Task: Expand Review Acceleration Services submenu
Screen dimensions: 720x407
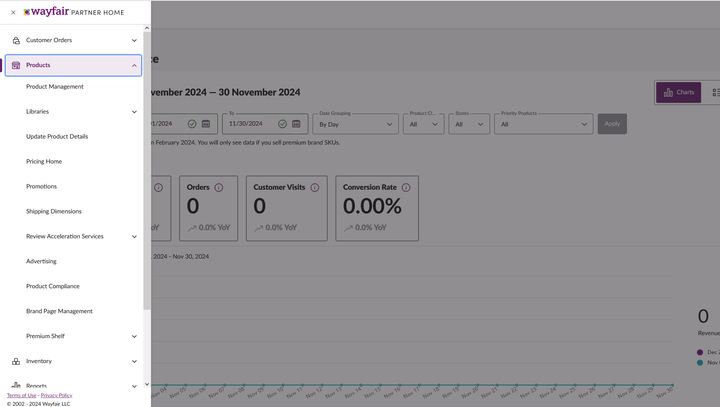Action: 134,237
